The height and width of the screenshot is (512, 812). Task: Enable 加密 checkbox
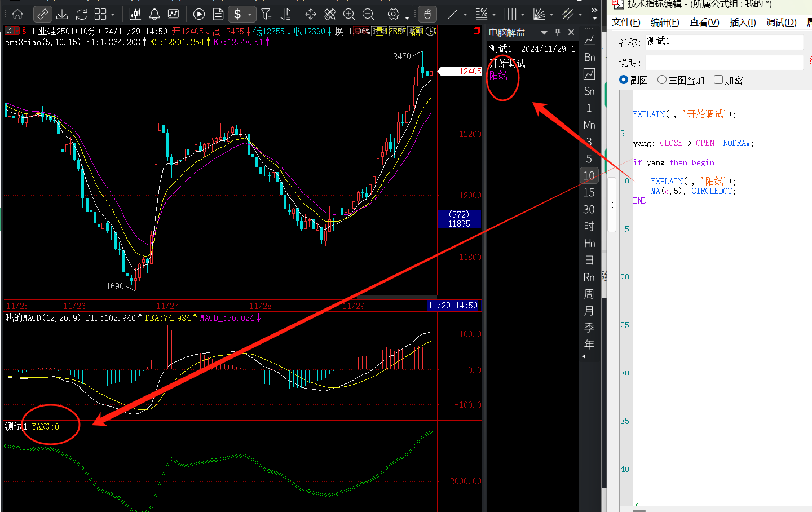(718, 80)
